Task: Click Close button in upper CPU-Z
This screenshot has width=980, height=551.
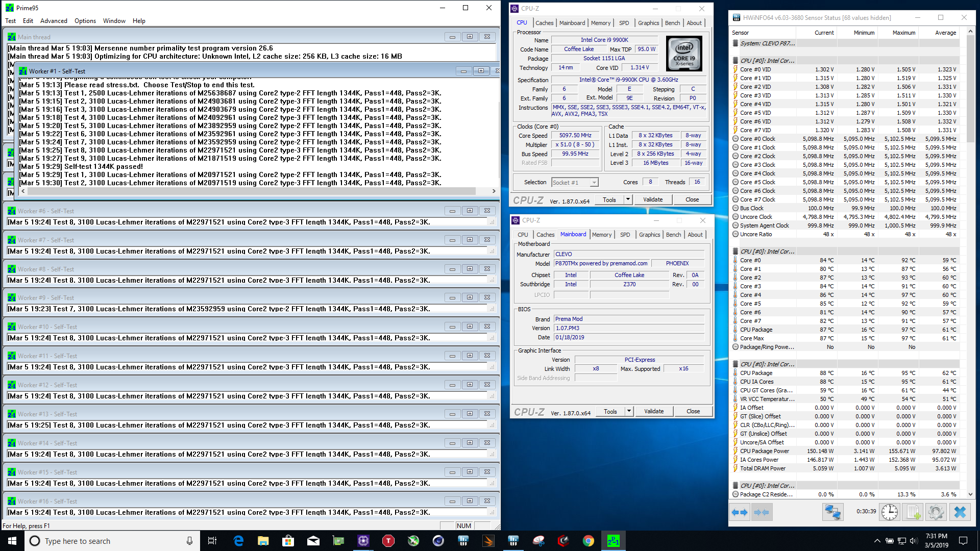Action: click(x=692, y=199)
